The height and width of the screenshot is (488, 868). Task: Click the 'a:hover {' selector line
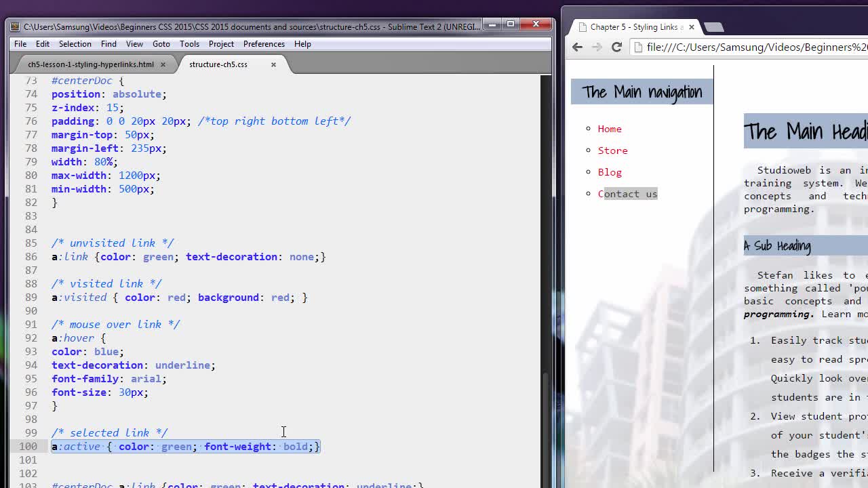pos(79,338)
